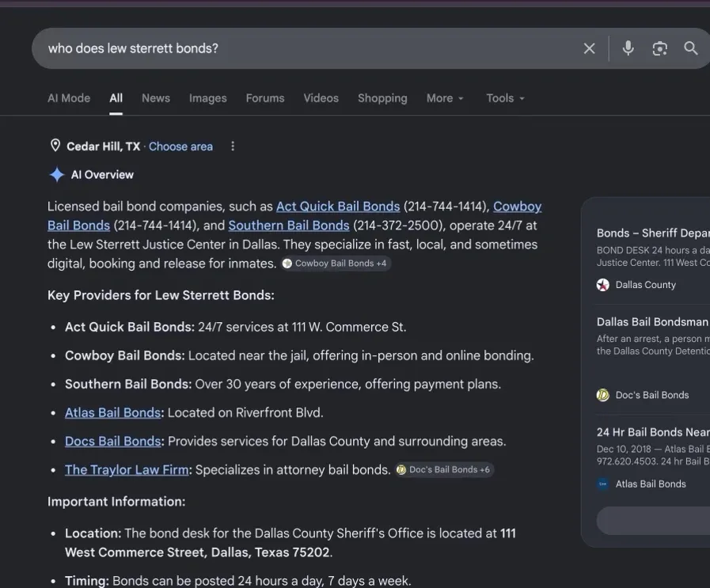
Task: Switch to News tab
Action: pos(156,98)
